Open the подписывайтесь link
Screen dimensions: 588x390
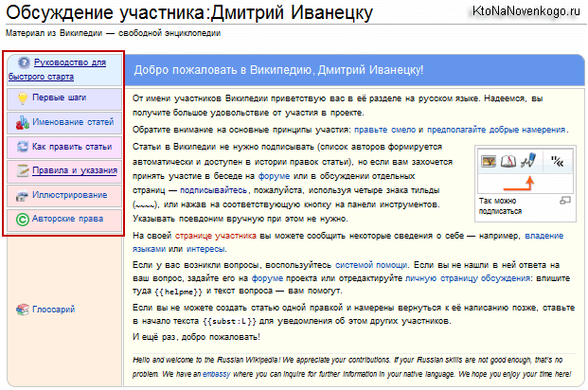pyautogui.click(x=213, y=190)
